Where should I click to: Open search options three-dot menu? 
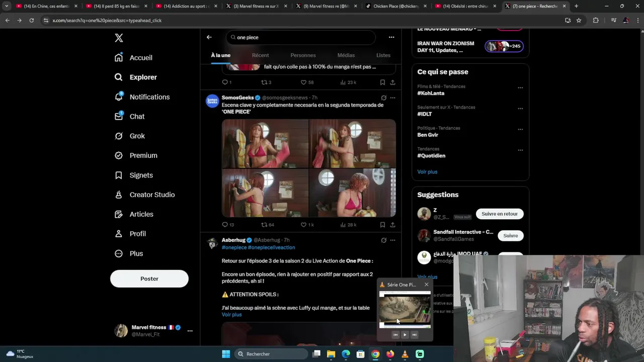[x=391, y=37]
